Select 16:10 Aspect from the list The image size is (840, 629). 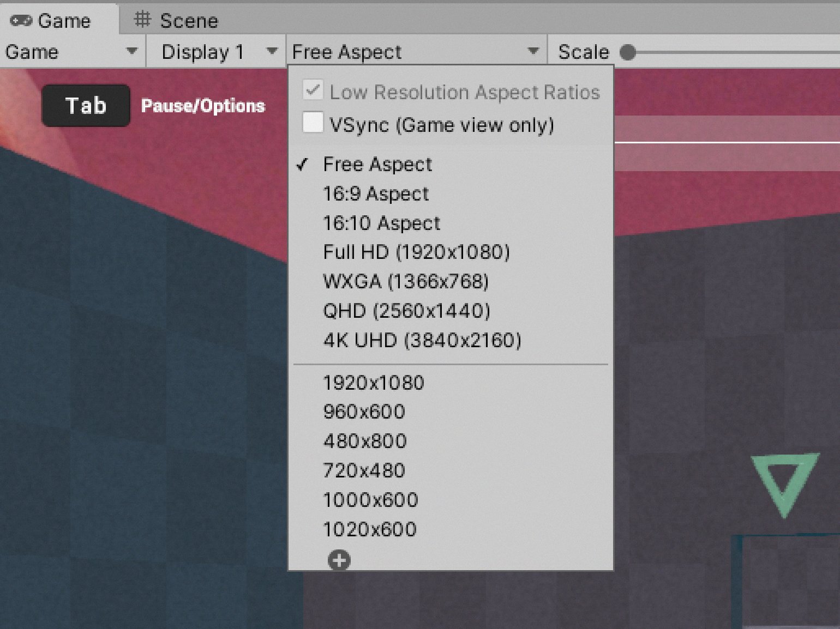tap(381, 223)
